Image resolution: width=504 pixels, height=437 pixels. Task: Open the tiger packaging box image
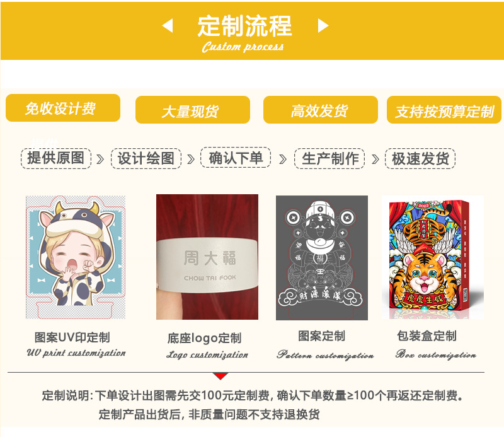tap(433, 257)
